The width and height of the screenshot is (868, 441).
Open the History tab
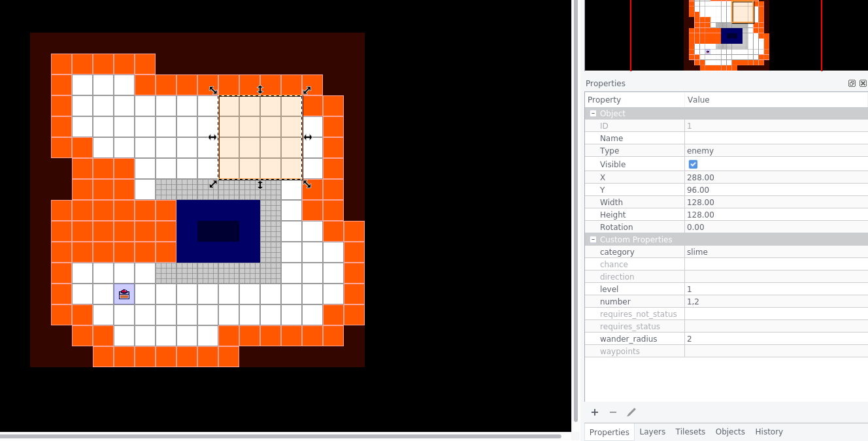(x=769, y=431)
